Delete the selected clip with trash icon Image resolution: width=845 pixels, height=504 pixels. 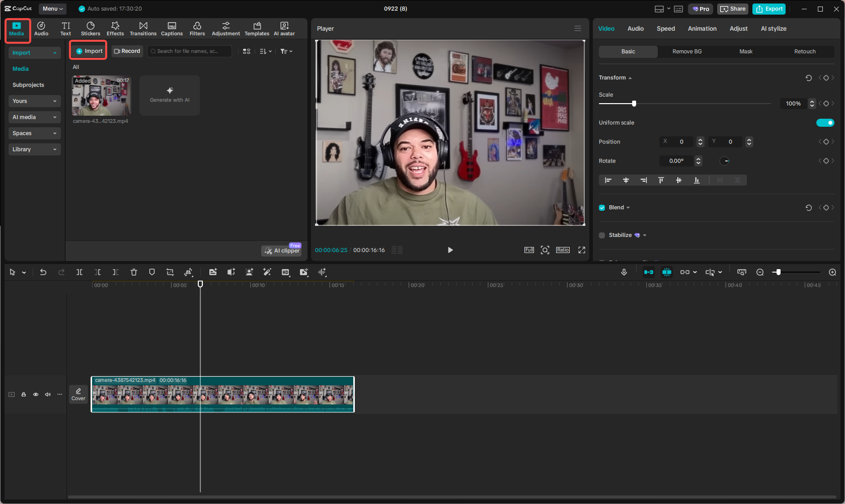point(134,272)
